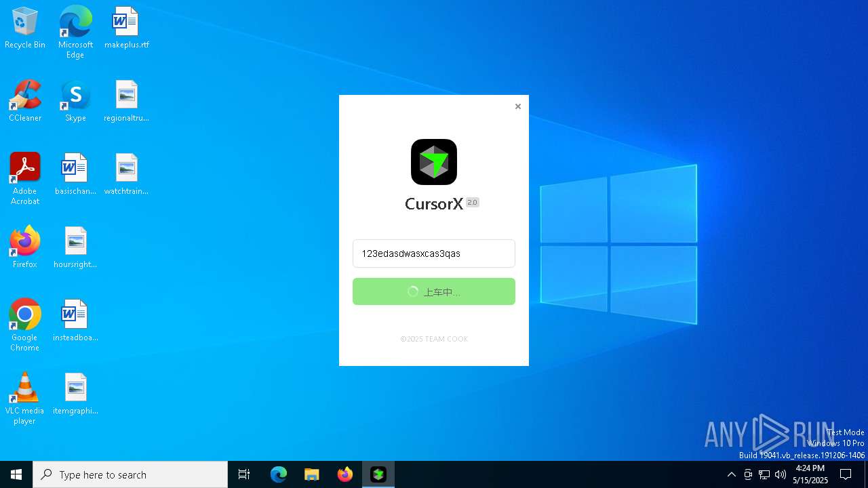Select the insteadboa... Word document
868x488 pixels.
(75, 321)
